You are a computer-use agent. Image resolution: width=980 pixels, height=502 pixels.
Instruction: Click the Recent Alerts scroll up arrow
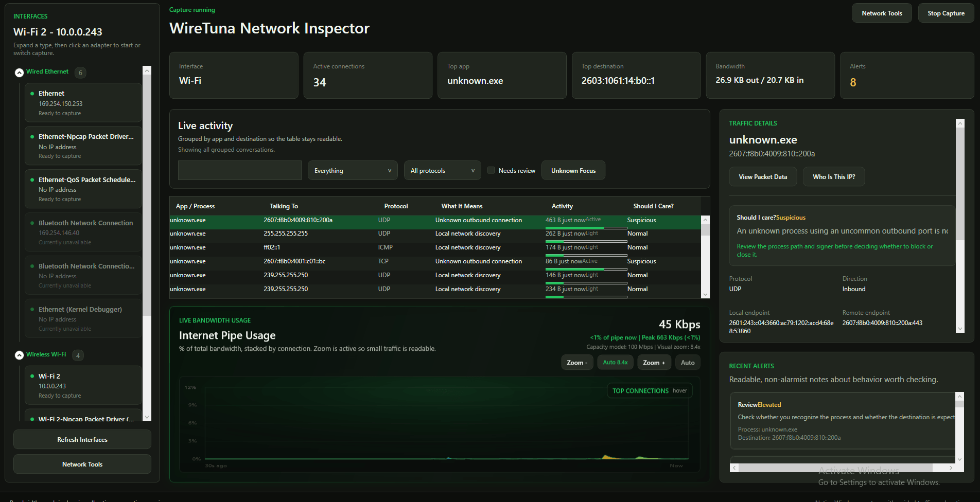tap(959, 397)
